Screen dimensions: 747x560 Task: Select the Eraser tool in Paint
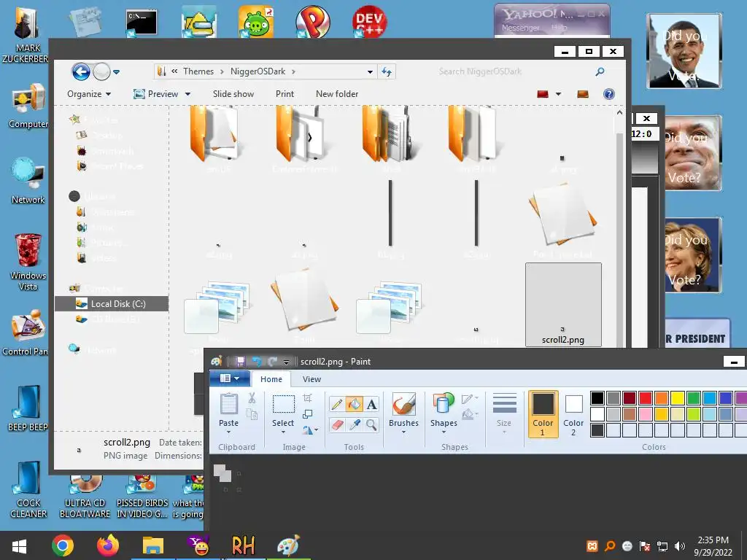click(336, 424)
